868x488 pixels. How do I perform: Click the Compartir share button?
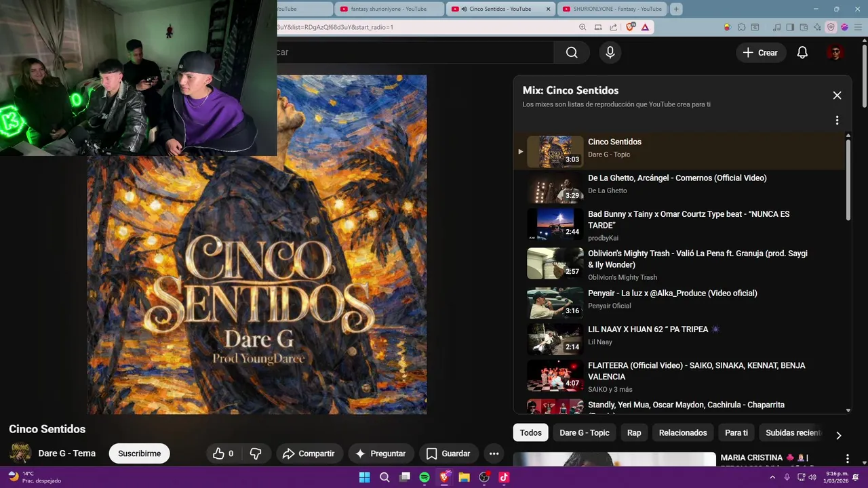(x=309, y=453)
